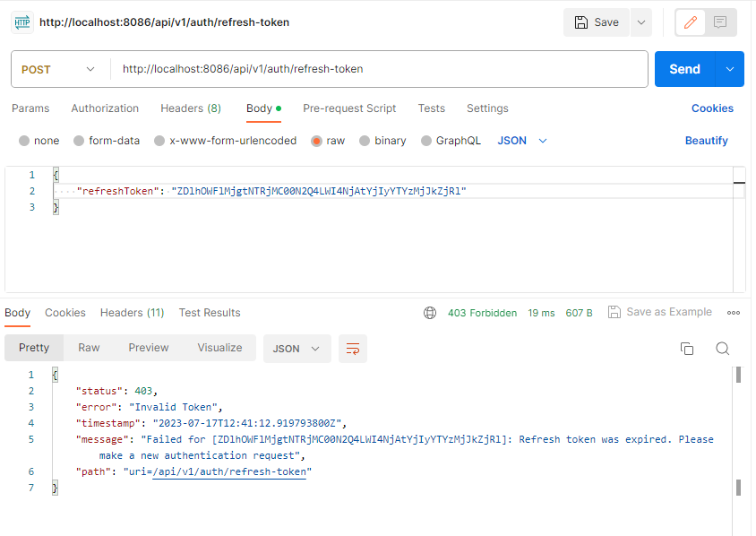Open the response Headers (11) tab
Viewport: 756px width, 536px height.
132,313
